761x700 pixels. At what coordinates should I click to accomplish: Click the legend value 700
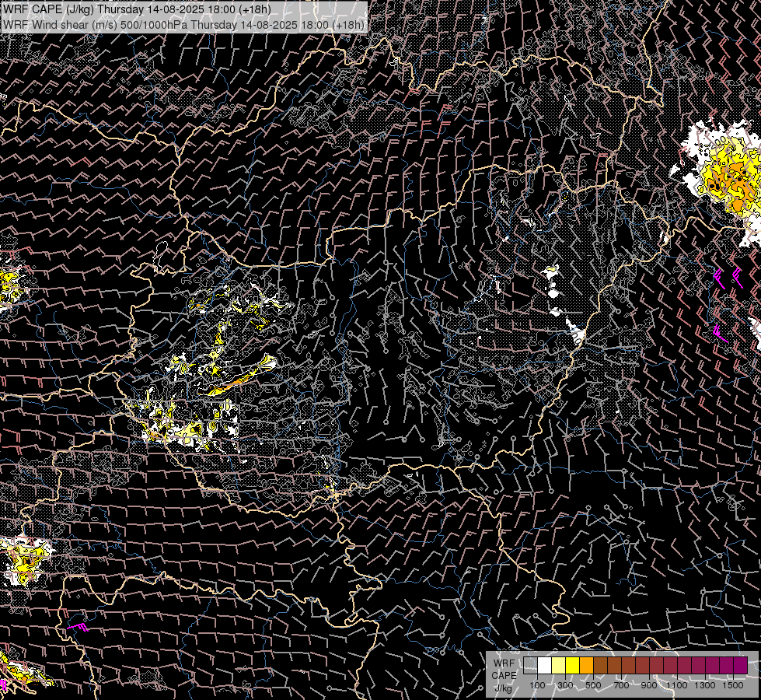(x=621, y=685)
